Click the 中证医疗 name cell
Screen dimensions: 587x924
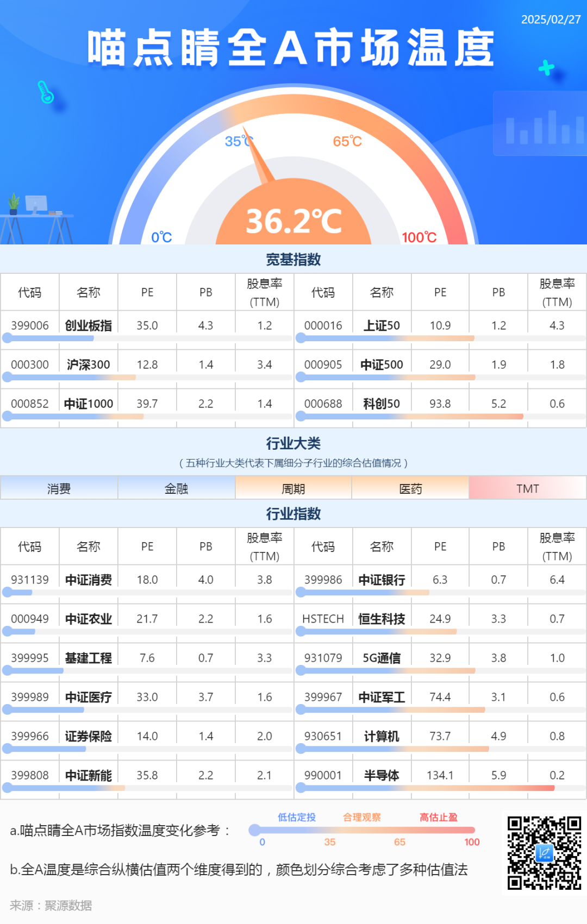click(89, 697)
